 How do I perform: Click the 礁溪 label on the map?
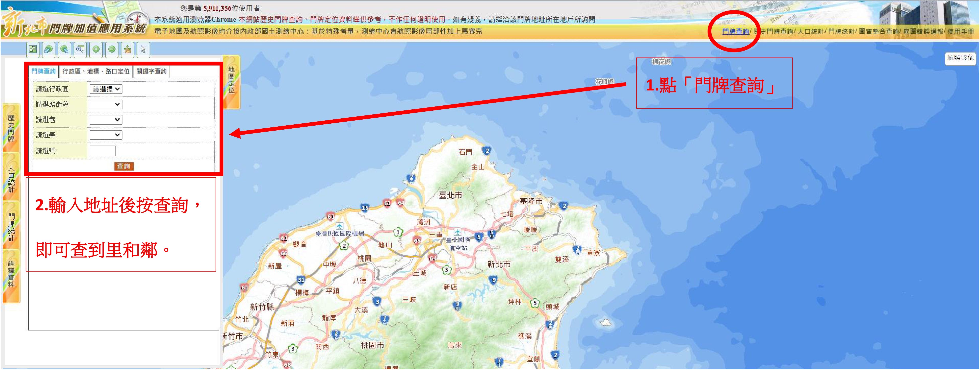coord(525,336)
